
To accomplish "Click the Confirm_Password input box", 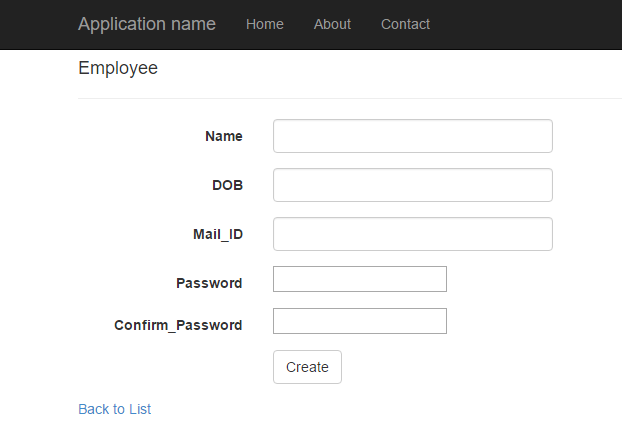I will [360, 321].
